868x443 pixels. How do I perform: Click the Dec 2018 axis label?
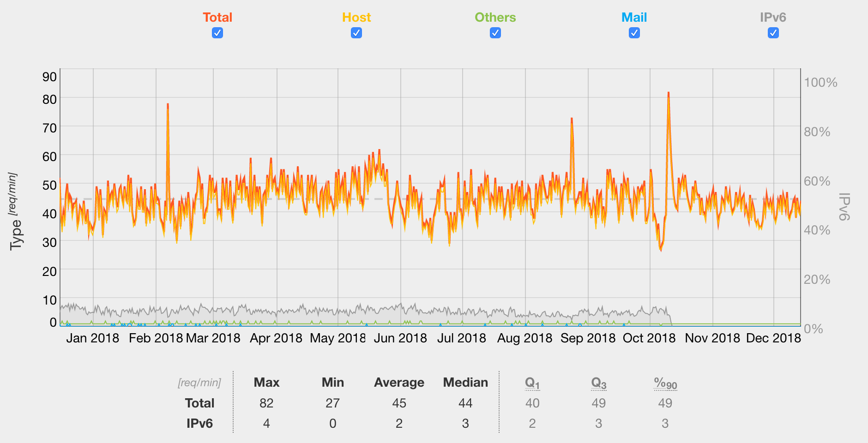(773, 338)
